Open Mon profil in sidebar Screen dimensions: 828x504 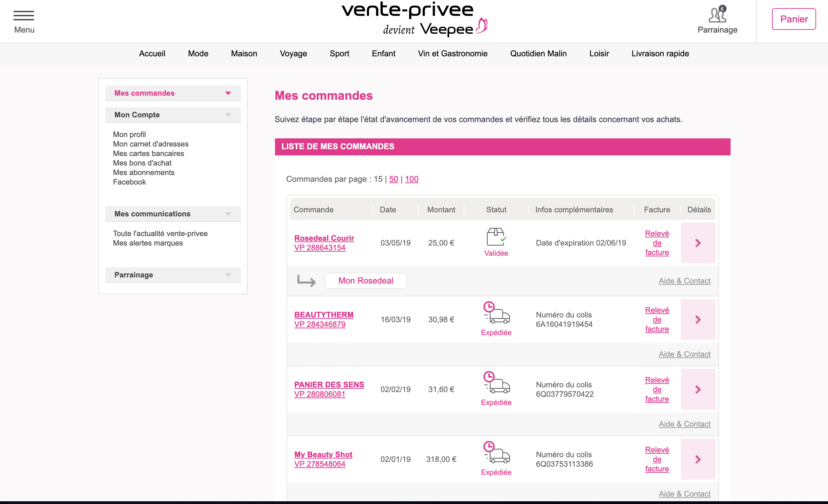[x=129, y=134]
